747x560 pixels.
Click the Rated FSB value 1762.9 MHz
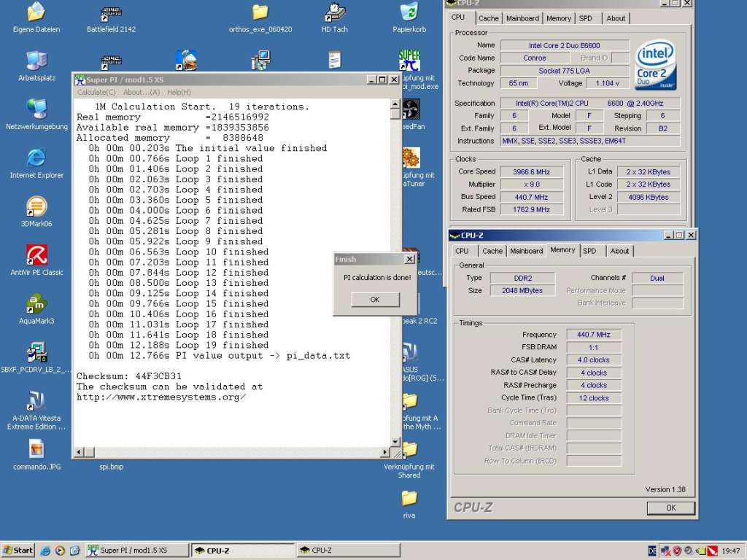531,209
